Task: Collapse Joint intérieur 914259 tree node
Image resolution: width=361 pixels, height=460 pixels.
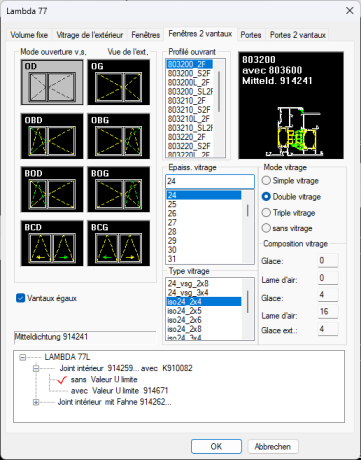Action: point(36,368)
